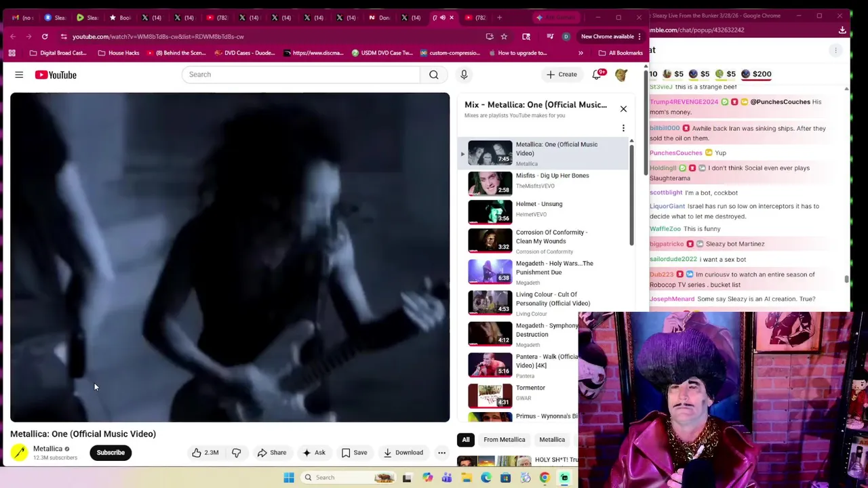
Task: Click the Share button under the video
Action: pyautogui.click(x=271, y=453)
